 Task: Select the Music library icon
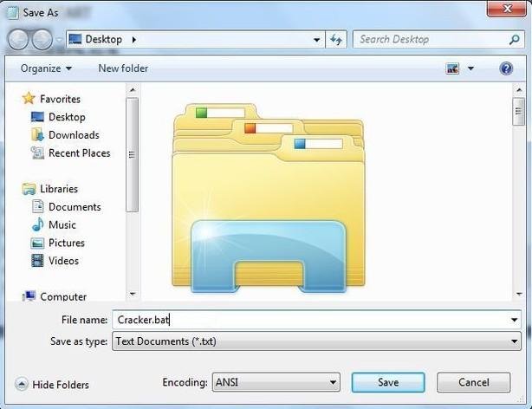point(37,225)
